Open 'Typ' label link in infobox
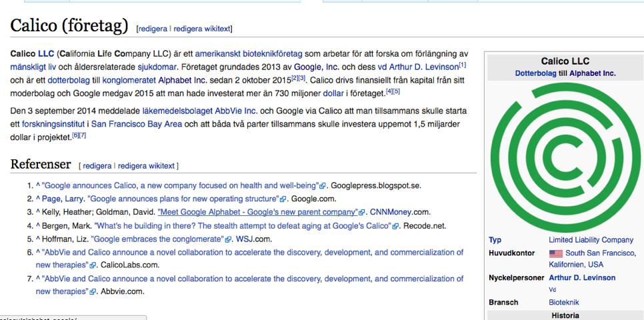 [x=495, y=240]
